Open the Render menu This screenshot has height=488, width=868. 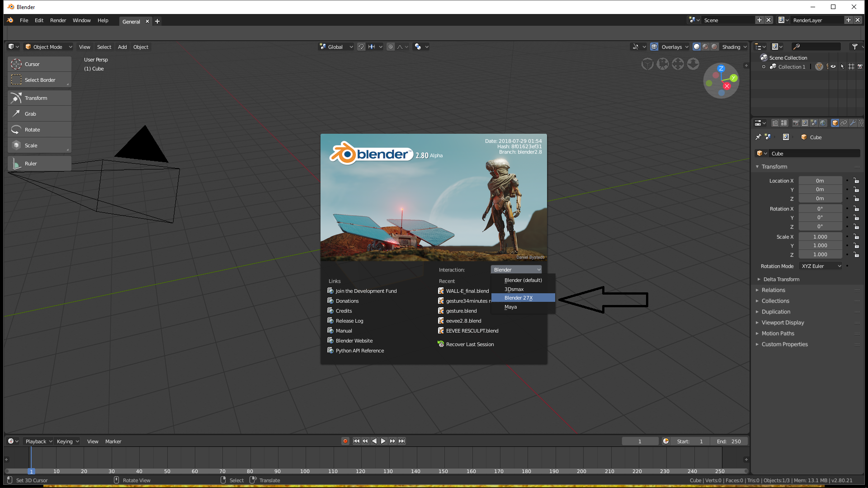(58, 20)
